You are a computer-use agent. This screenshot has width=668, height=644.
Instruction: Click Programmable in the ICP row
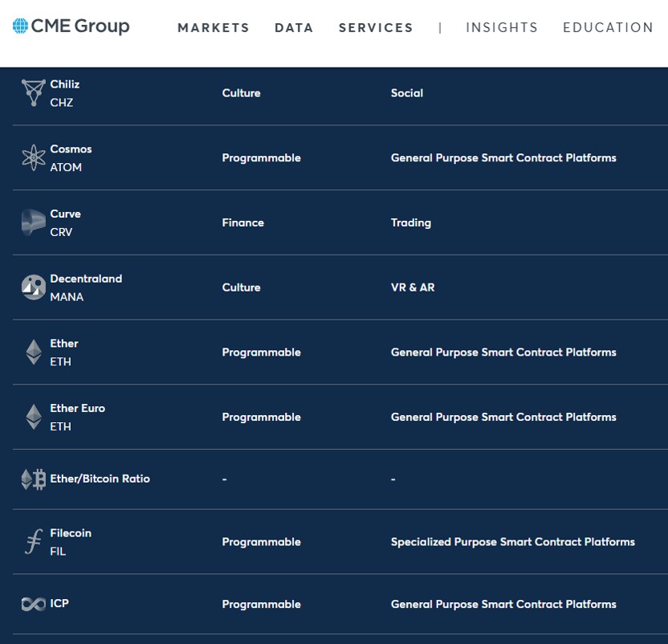pos(261,605)
